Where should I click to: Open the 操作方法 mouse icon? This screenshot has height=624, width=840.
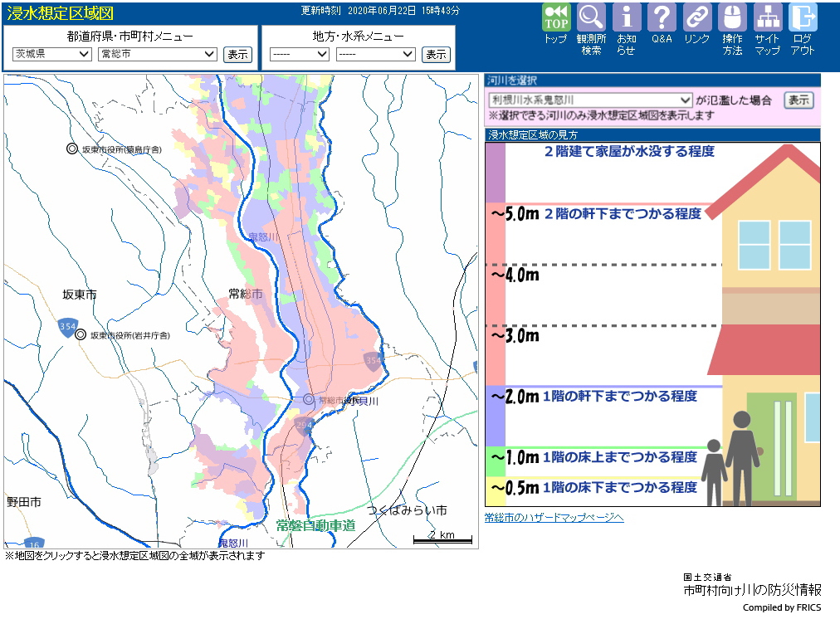tap(732, 17)
